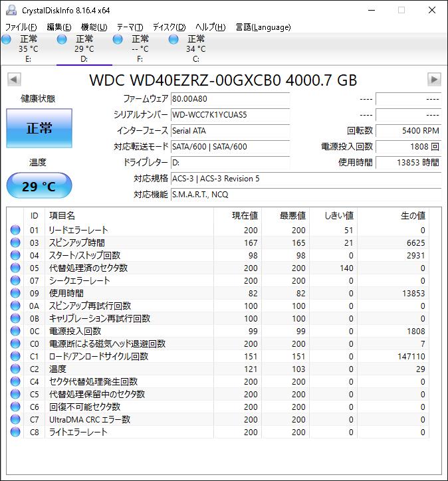
Task: Click the 正常 health status button
Action: [x=39, y=128]
